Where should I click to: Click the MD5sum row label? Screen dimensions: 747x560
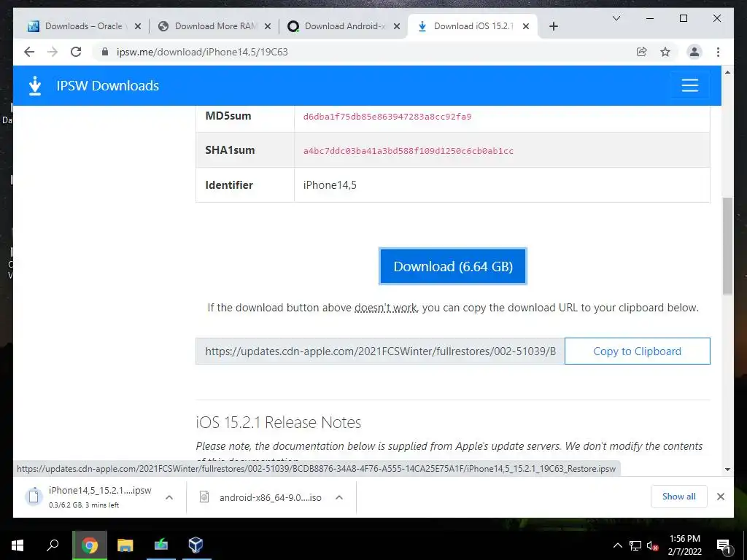coord(228,116)
